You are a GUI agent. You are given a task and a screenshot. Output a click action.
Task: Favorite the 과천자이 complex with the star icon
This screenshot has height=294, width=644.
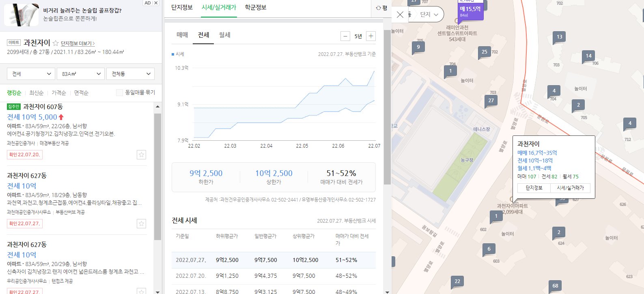[x=56, y=43]
